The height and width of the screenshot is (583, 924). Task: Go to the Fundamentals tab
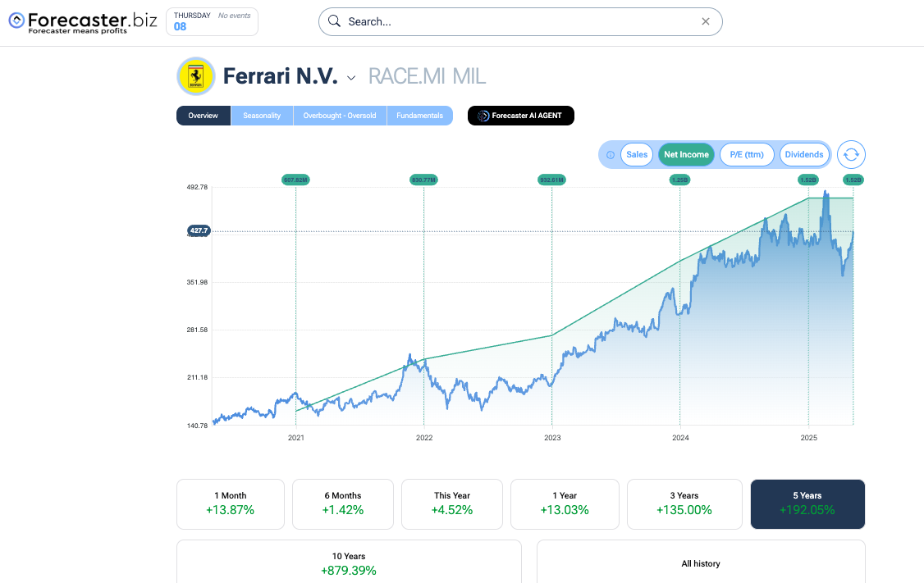tap(419, 116)
